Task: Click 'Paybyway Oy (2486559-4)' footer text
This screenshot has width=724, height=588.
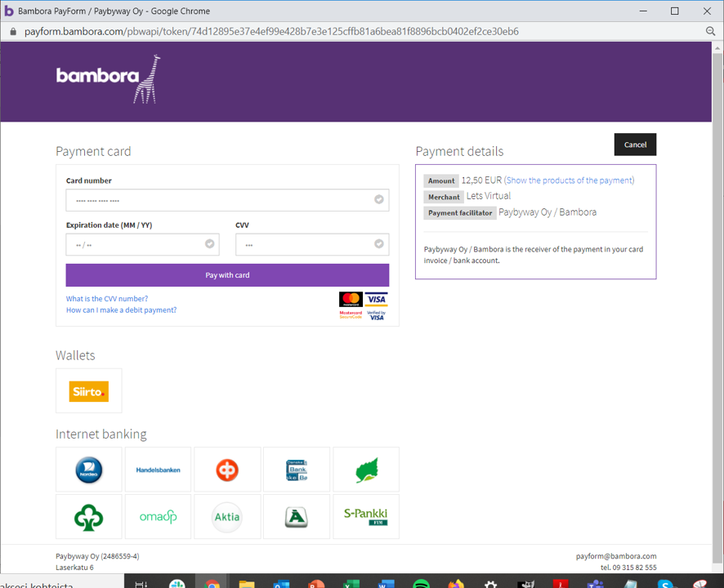Action: pyautogui.click(x=97, y=556)
